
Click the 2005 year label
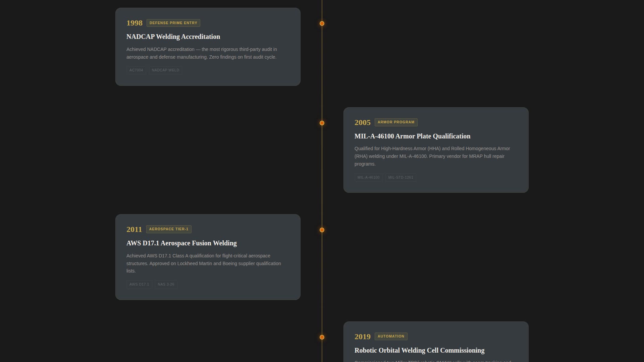(x=363, y=122)
